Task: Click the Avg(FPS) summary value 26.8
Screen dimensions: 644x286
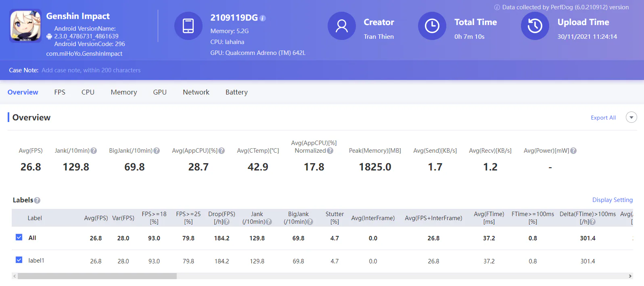Action: pyautogui.click(x=31, y=167)
